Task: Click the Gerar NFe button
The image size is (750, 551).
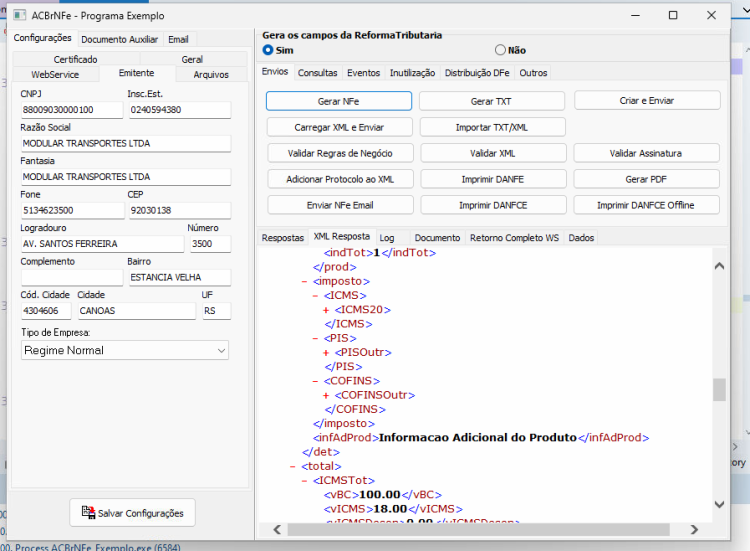Action: click(339, 101)
